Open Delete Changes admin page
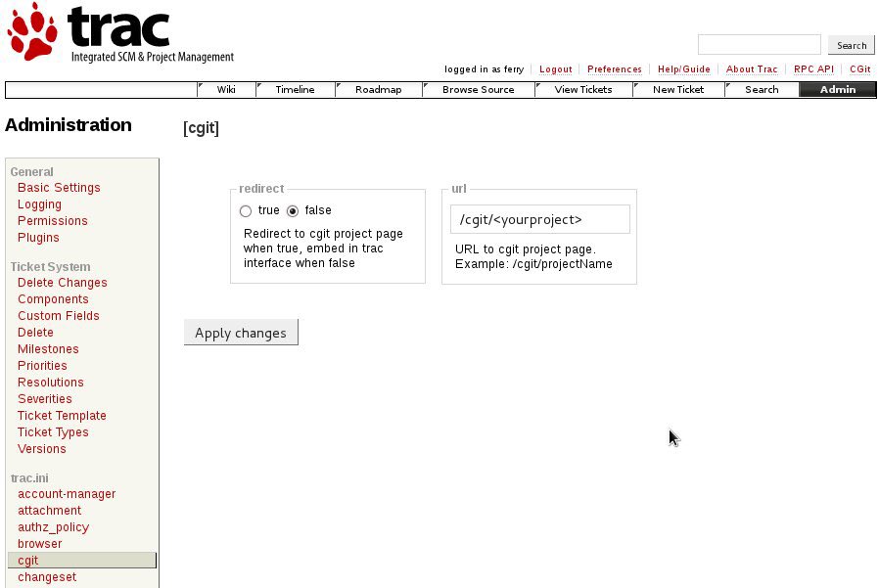The height and width of the screenshot is (588, 879). [63, 283]
